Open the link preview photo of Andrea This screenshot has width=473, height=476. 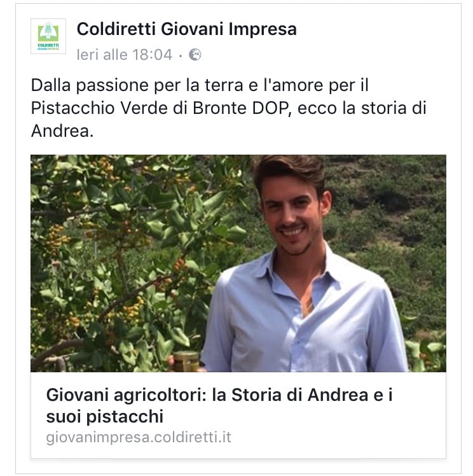coord(238,263)
